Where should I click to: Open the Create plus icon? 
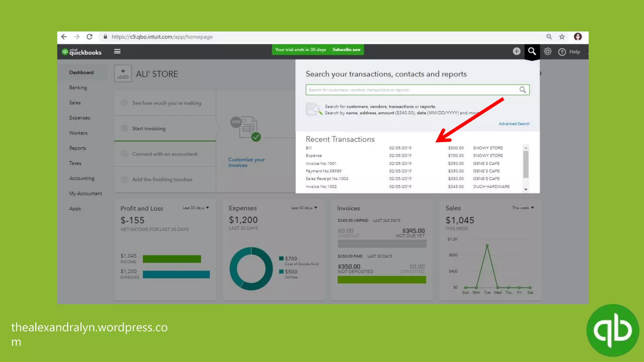[516, 51]
